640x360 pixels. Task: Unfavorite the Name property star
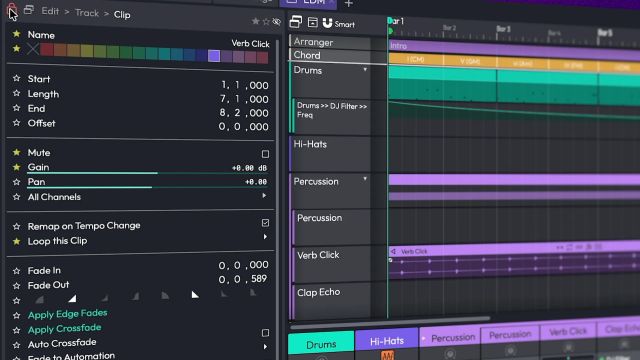coord(16,34)
